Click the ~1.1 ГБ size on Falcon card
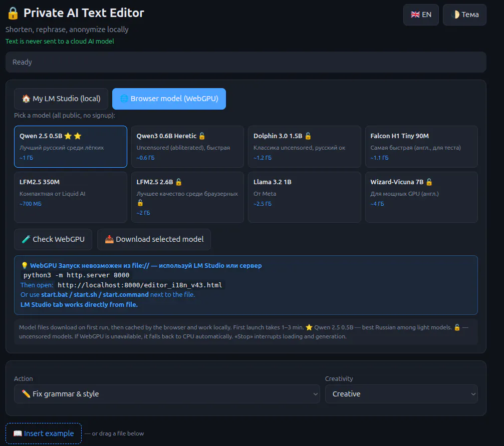The image size is (504, 446). click(380, 158)
